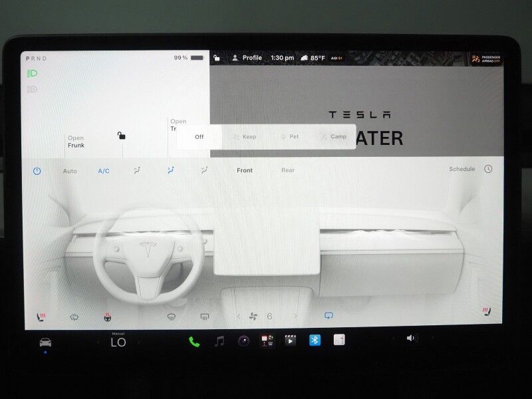Tap the Schedule clock icon
532x399 pixels.
(488, 169)
